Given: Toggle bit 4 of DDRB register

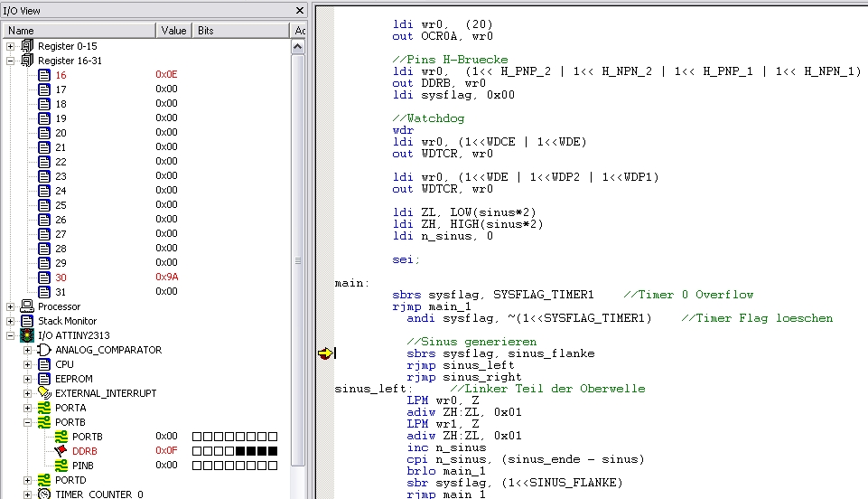Looking at the screenshot, I should coord(229,451).
